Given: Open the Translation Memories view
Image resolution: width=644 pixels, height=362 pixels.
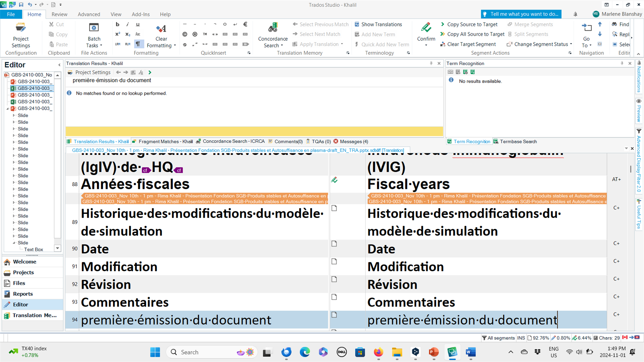Looking at the screenshot, I should tap(32, 315).
